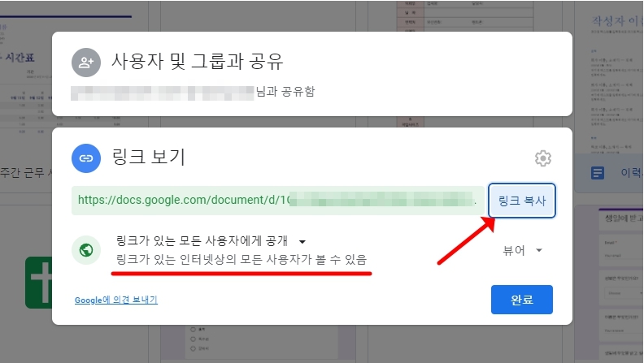
Task: Click text 링크가 있는 인터넷상의 모든 사용자가 볼 수 있음
Action: tap(241, 260)
